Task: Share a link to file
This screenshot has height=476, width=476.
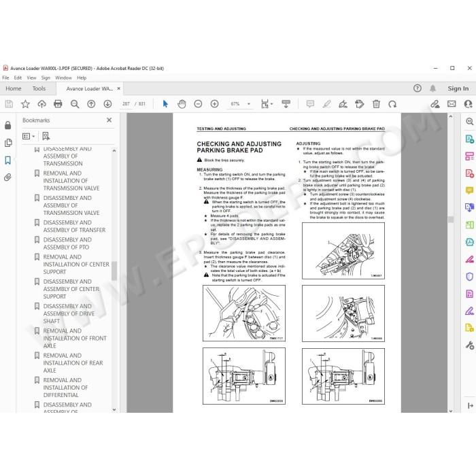Action: [435, 104]
